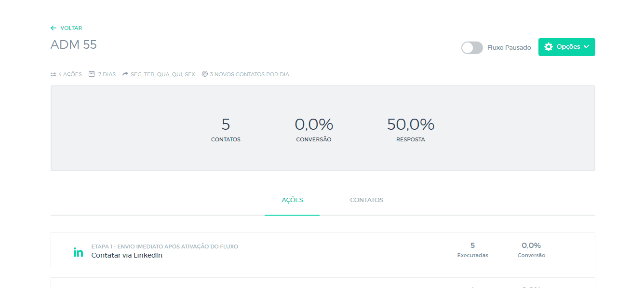The height and width of the screenshot is (288, 644).
Task: Switch to the CONTATOS tab
Action: [366, 200]
